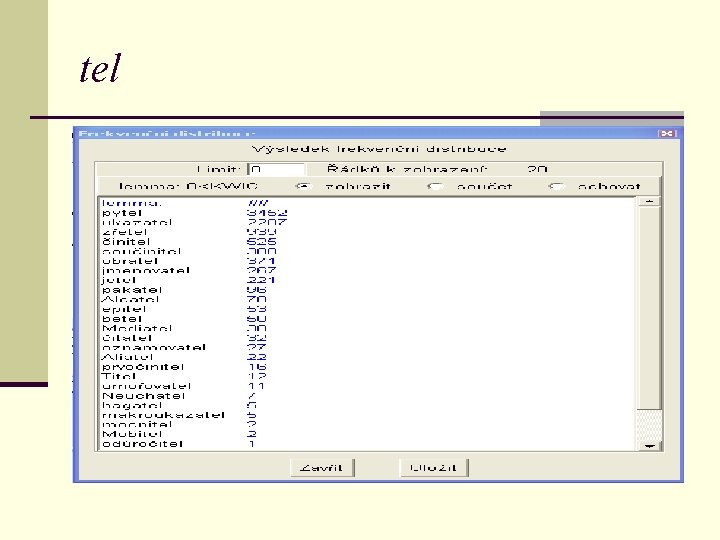Screen dimensions: 720x540
Task: Click the vertical scrollbar thumb
Action: pyautogui.click(x=649, y=307)
